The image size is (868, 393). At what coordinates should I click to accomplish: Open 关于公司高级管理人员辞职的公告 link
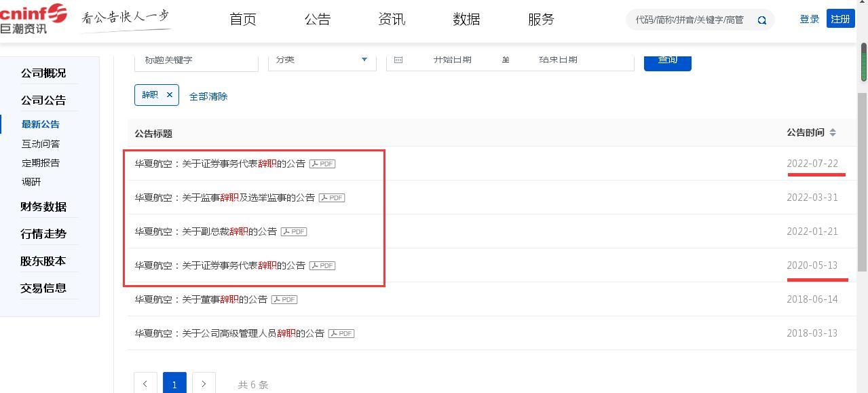click(229, 333)
